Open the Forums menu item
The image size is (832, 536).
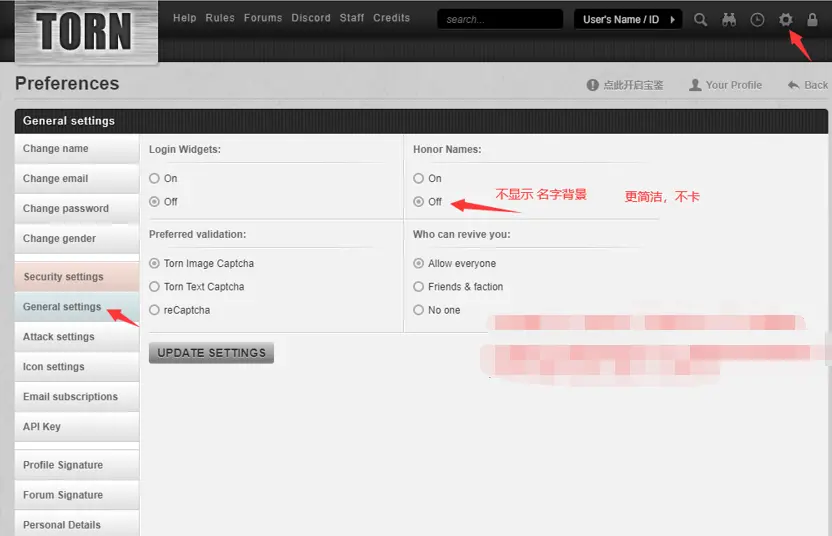coord(263,18)
